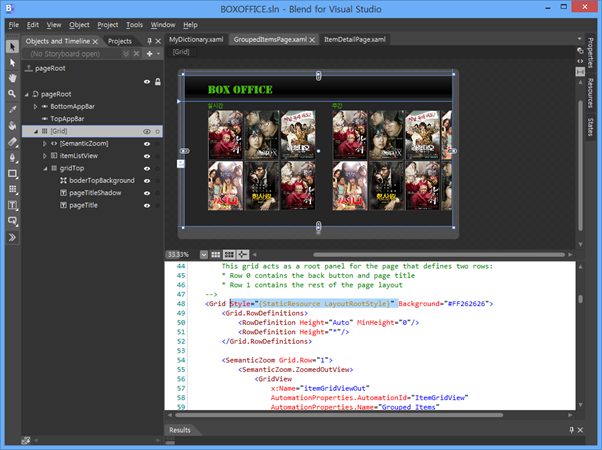Image resolution: width=602 pixels, height=450 pixels.
Task: Select the TextBlock tool
Action: [x=11, y=205]
